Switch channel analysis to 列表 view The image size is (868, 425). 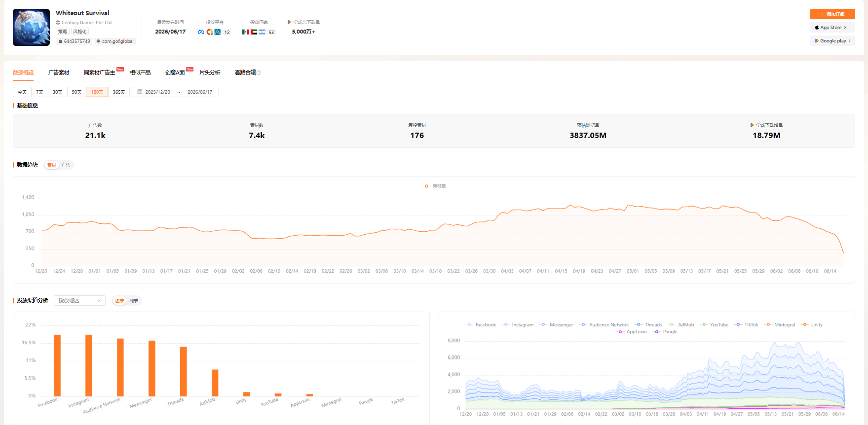[134, 301]
